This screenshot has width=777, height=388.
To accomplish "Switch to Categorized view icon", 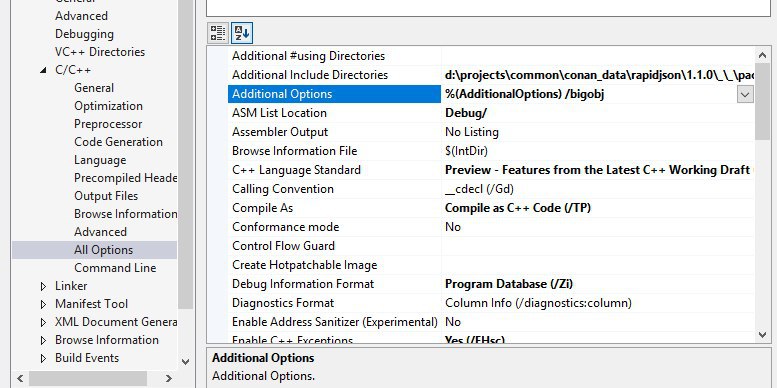I will [218, 33].
